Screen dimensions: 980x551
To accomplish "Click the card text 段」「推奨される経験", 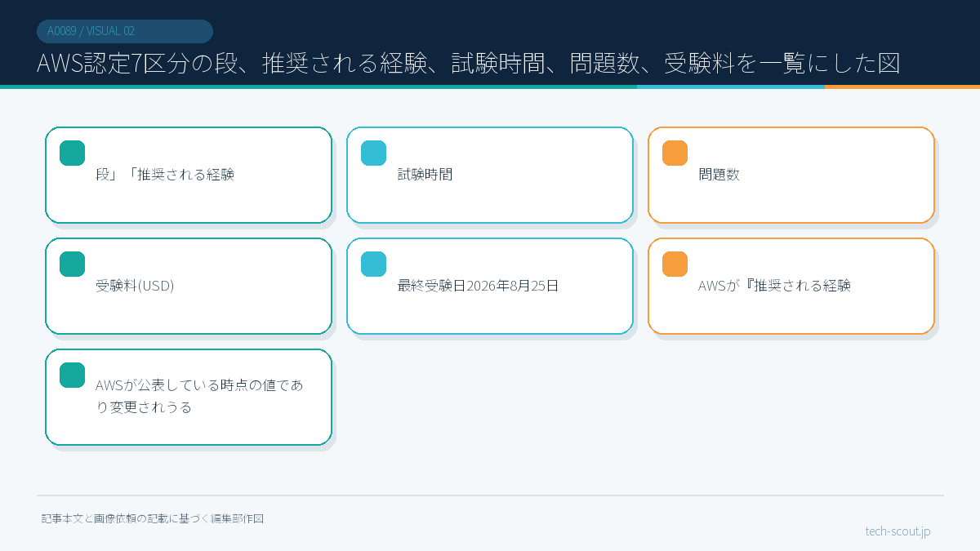I will coord(165,174).
